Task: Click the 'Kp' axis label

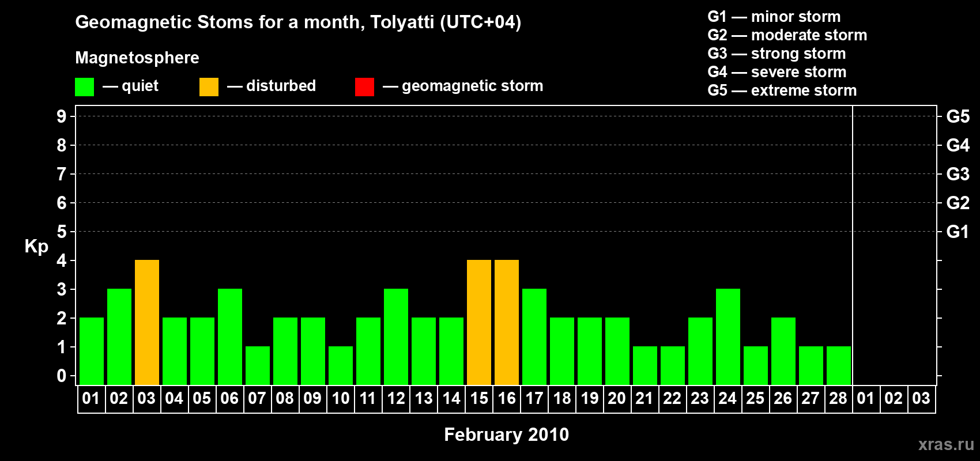Action: pos(36,247)
